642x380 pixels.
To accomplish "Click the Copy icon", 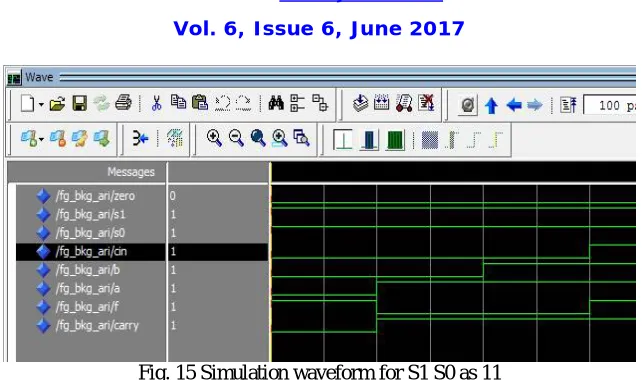I will (x=178, y=102).
